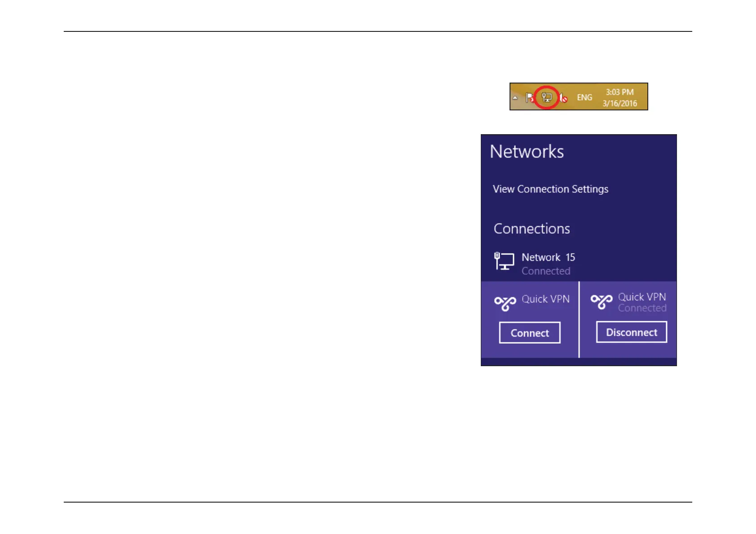Click the Networks panel heading
The width and height of the screenshot is (756, 534).
point(527,151)
